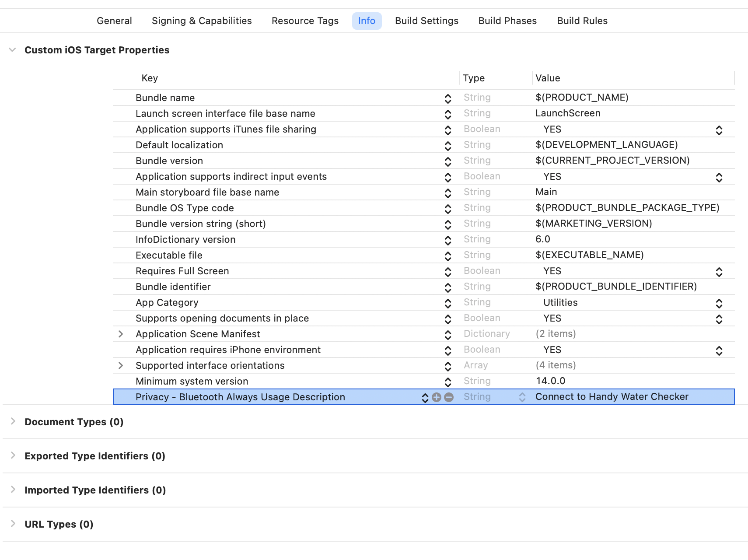Open key stepper for Bundle version
The height and width of the screenshot is (560, 748).
tap(447, 161)
